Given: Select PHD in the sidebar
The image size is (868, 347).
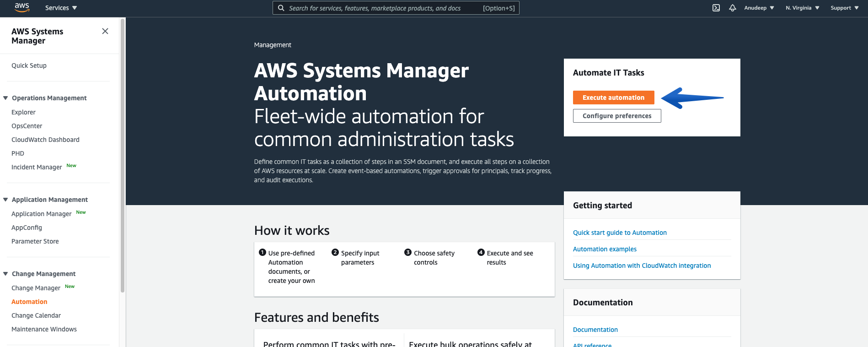Looking at the screenshot, I should coord(18,153).
